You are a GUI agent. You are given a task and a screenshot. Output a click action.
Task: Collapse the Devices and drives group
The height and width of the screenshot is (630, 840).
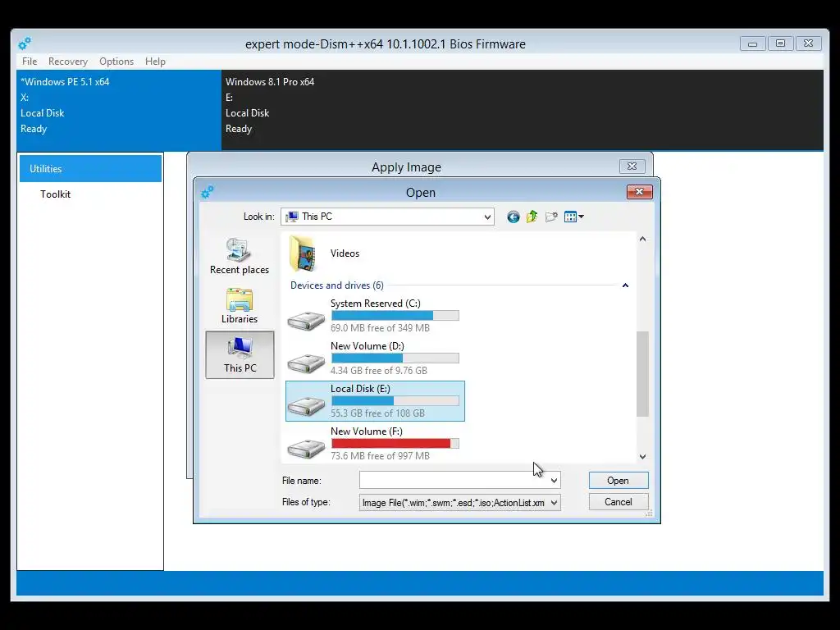pos(625,285)
